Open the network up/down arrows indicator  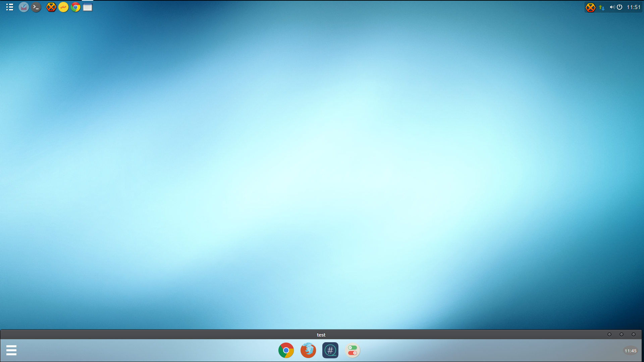point(602,7)
